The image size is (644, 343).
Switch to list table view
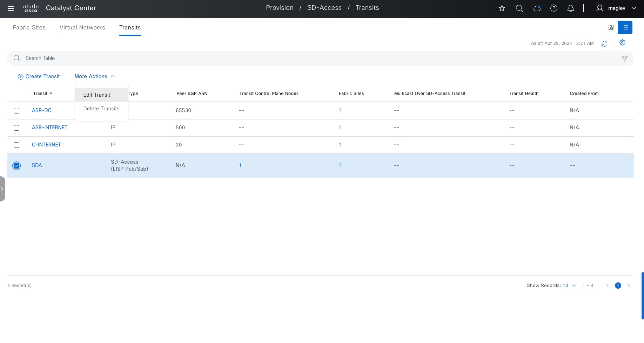coord(625,27)
